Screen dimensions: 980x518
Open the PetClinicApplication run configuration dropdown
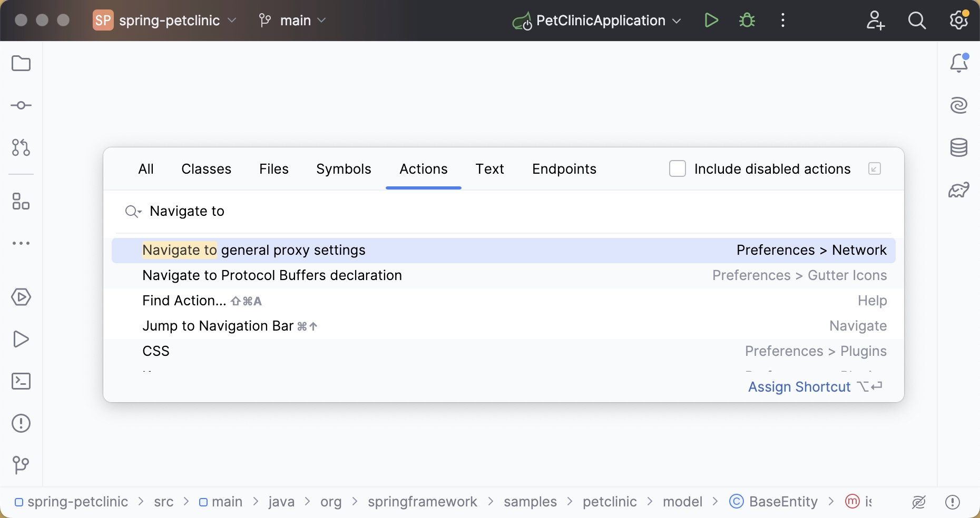[x=677, y=21]
